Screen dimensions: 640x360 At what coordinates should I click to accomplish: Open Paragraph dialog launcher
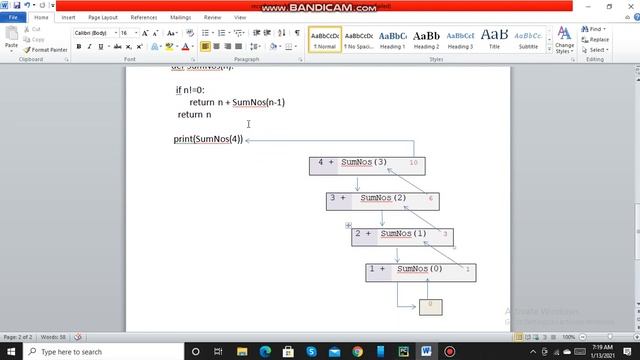pyautogui.click(x=300, y=60)
